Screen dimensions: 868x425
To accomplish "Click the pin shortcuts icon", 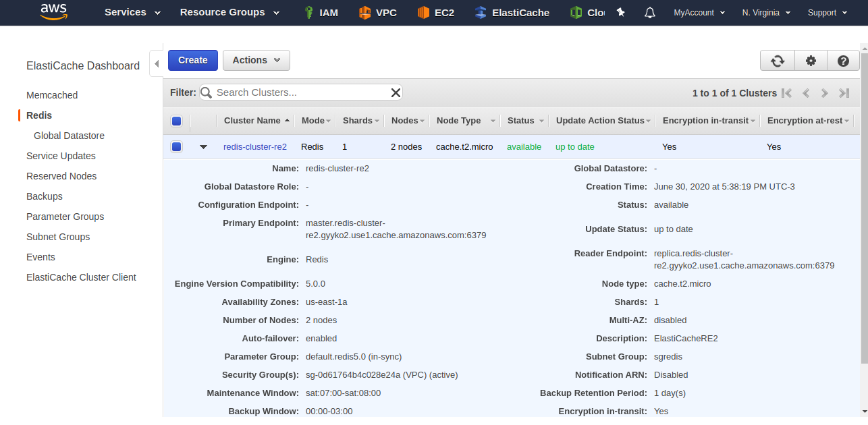I will [621, 12].
